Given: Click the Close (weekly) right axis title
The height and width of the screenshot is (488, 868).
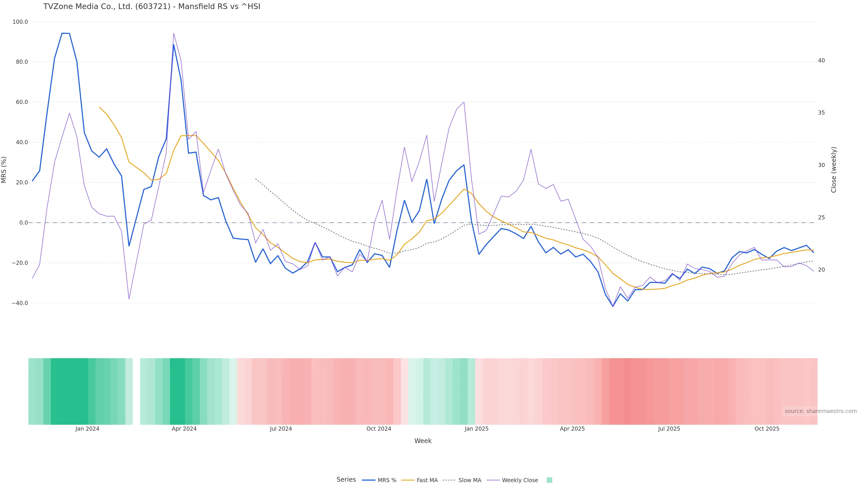Looking at the screenshot, I should click(x=834, y=170).
